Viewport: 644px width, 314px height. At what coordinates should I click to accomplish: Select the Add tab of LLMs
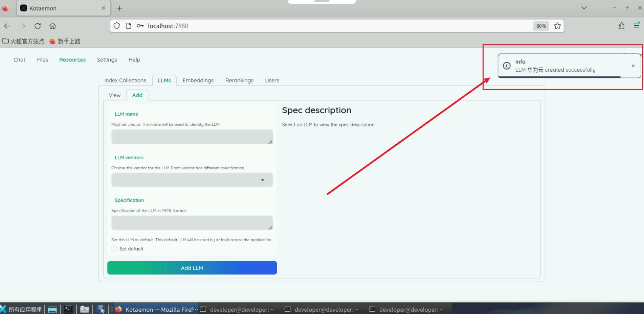pos(137,95)
